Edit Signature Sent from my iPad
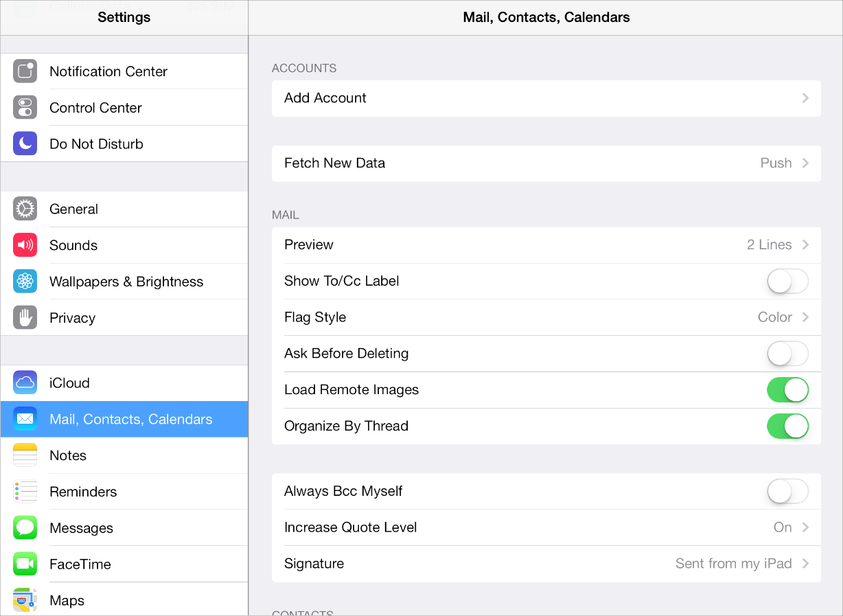The image size is (843, 616). [x=546, y=564]
